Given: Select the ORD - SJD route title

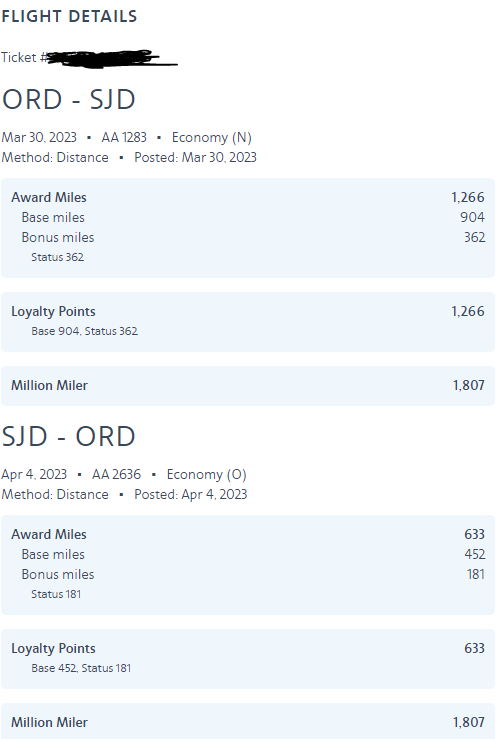Looking at the screenshot, I should [69, 99].
